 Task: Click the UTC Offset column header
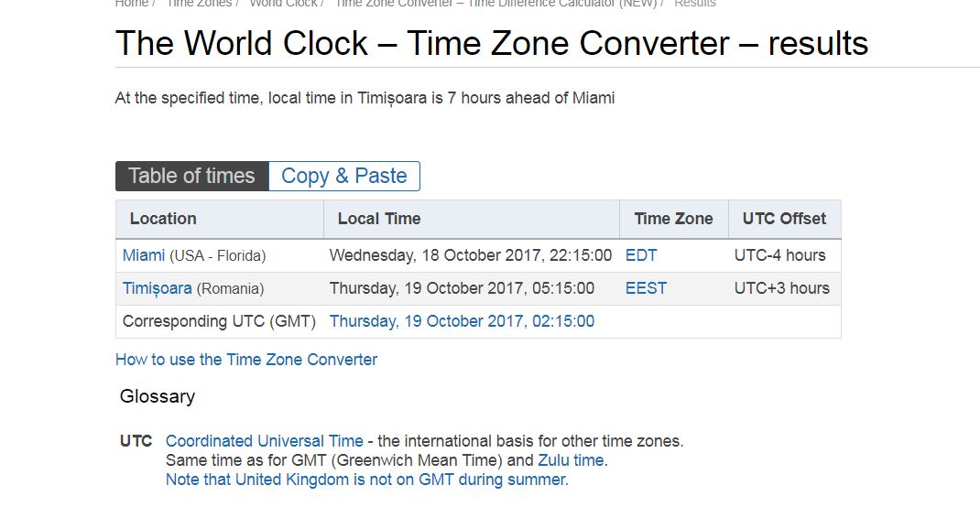point(784,219)
